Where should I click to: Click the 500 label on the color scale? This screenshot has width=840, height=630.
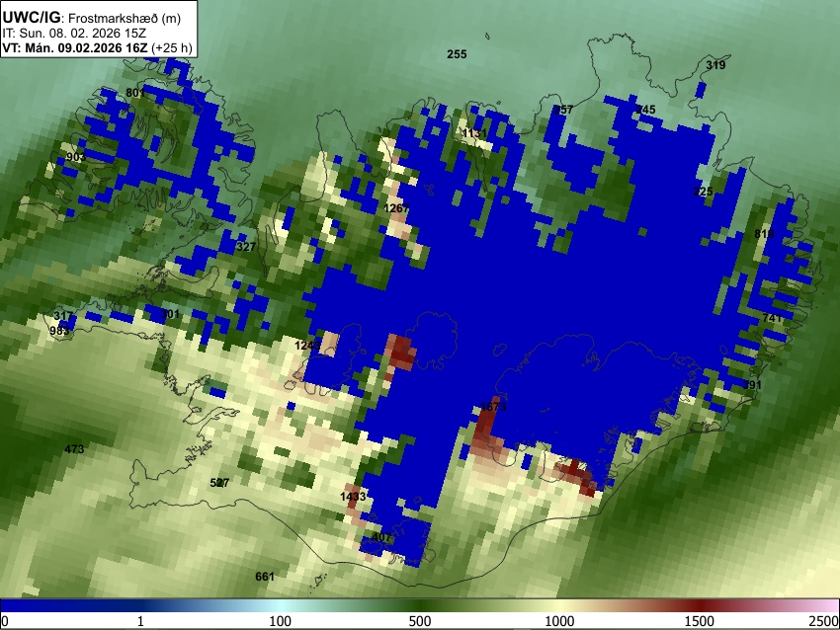click(420, 621)
